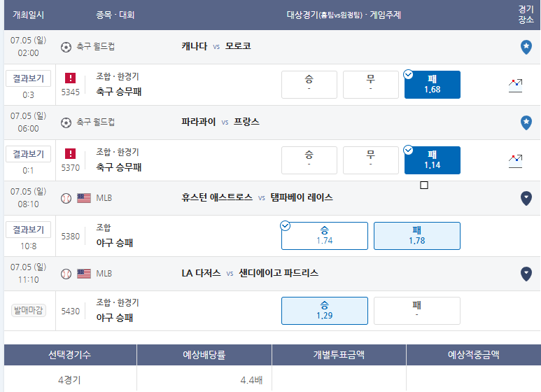Click red alert icon for match 5370
This screenshot has width=541, height=392.
[x=71, y=153]
